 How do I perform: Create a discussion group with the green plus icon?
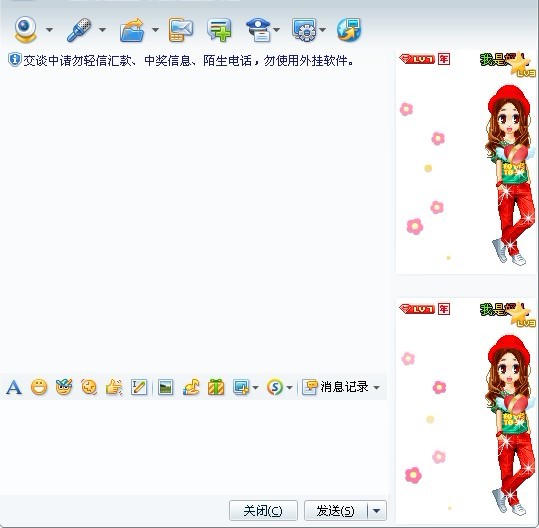(x=219, y=30)
